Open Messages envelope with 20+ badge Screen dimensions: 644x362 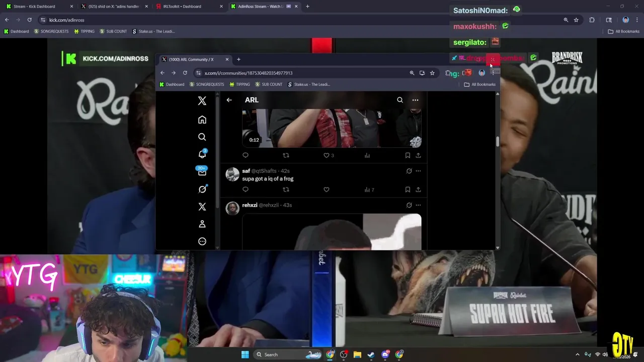[x=202, y=172]
